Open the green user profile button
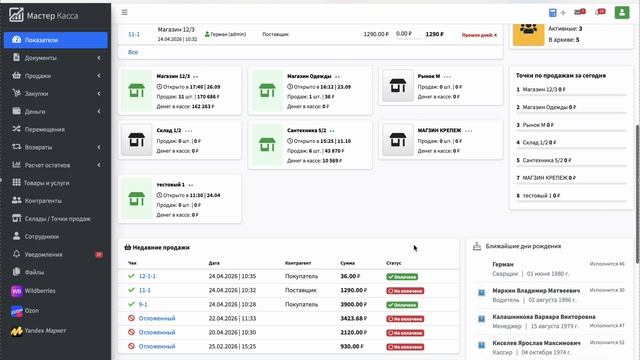Viewport: 640px width, 360px height. [622, 12]
